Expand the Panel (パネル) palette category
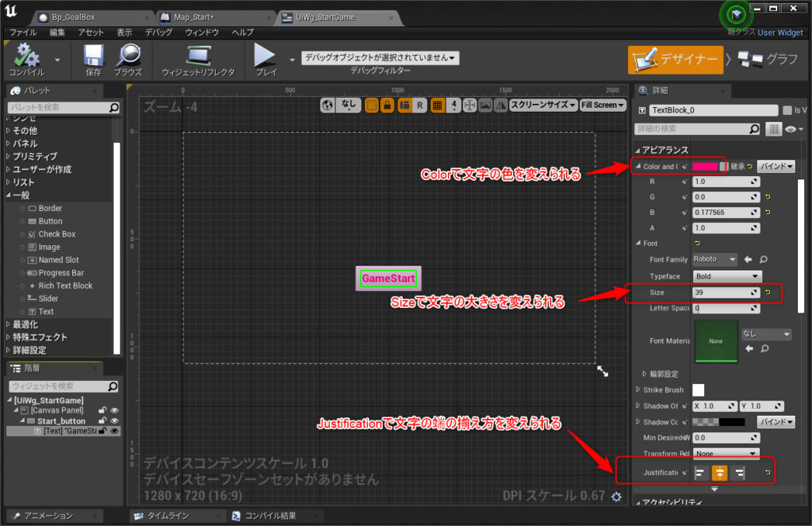This screenshot has width=812, height=526. [25, 144]
